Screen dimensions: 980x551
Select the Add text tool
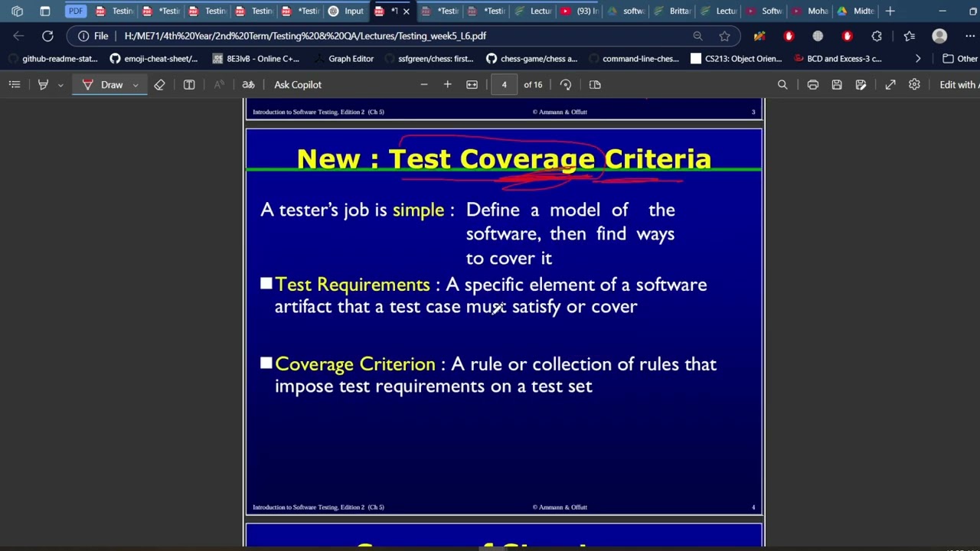189,85
